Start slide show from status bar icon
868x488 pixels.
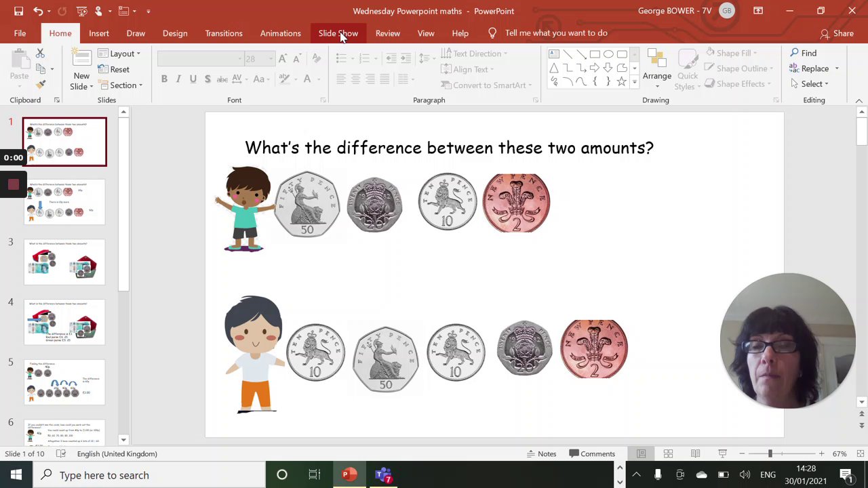pyautogui.click(x=722, y=453)
